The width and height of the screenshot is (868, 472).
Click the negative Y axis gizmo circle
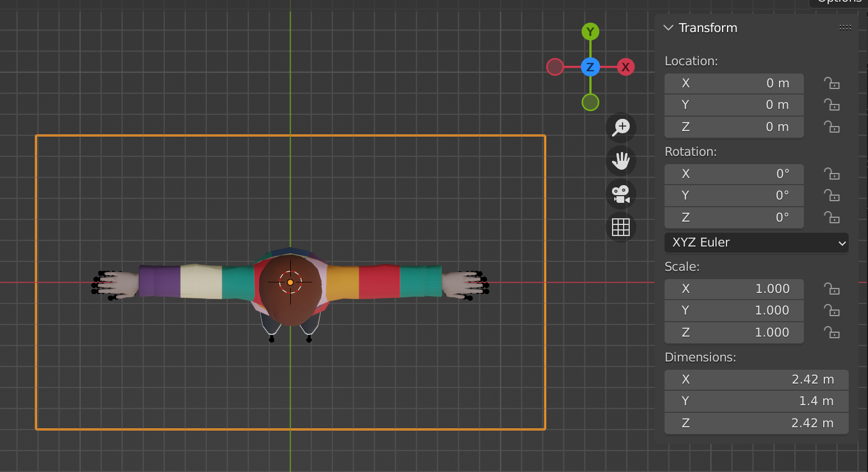click(590, 102)
